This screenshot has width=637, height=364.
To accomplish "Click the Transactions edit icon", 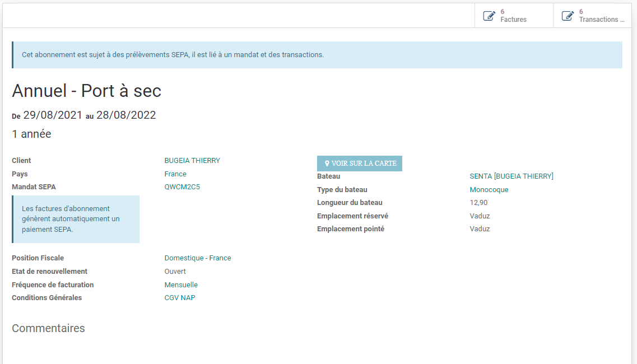I will 568,16.
